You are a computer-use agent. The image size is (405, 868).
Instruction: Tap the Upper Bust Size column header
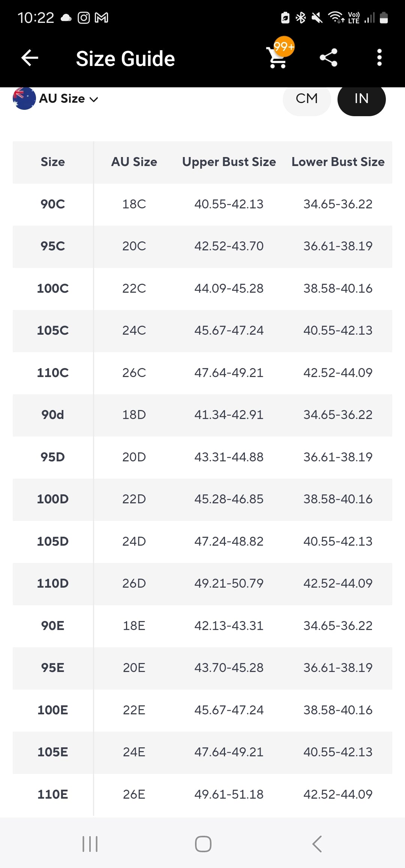[x=229, y=162]
